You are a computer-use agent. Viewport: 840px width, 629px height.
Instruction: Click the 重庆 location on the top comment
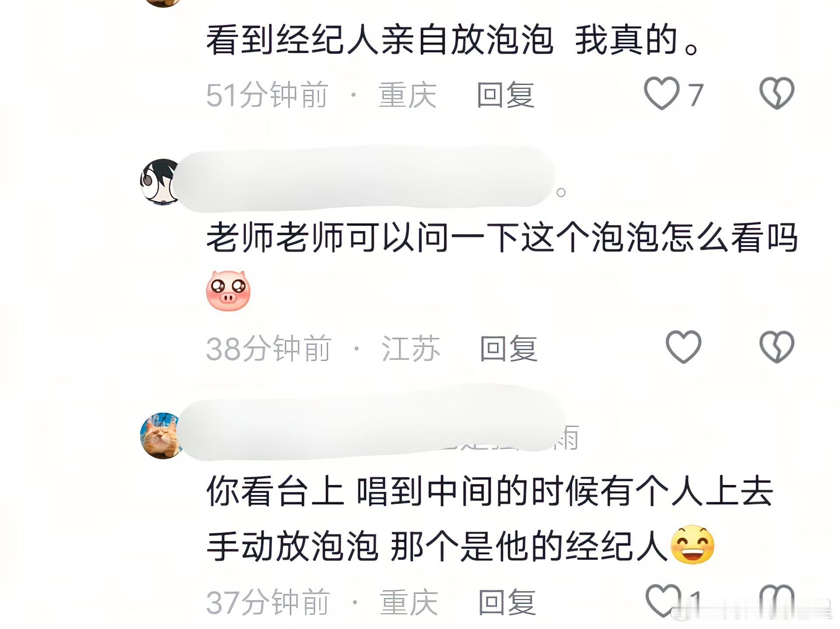(x=408, y=95)
